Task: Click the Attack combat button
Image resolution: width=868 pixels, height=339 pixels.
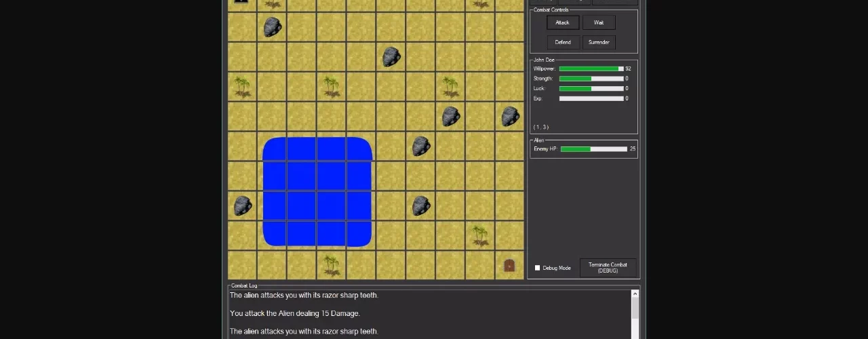Action: click(562, 22)
